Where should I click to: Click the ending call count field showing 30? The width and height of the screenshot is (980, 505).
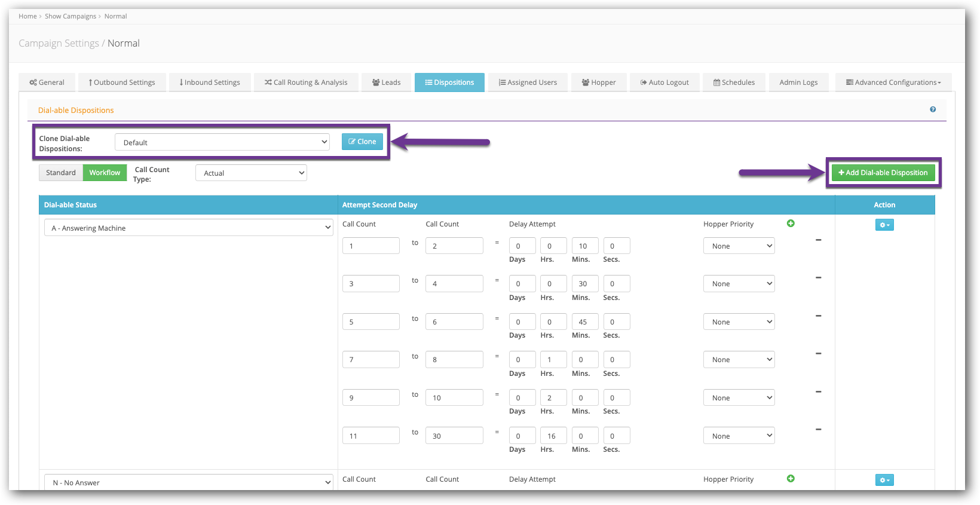coord(454,436)
